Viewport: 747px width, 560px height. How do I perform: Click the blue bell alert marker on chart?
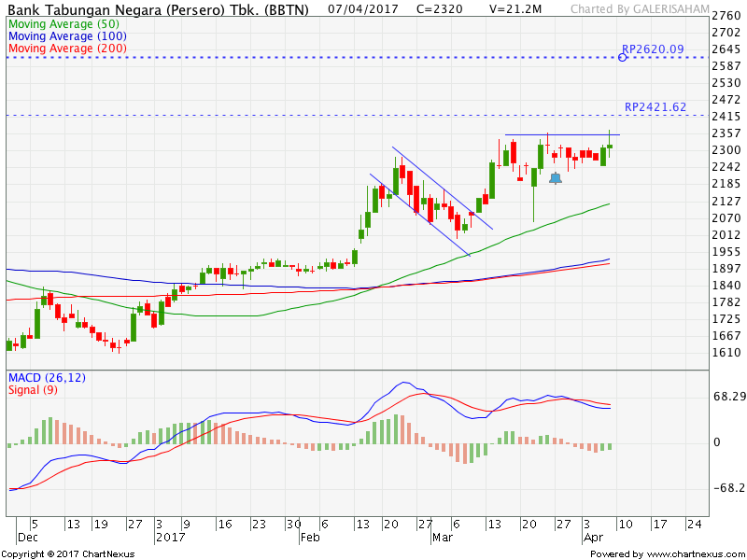point(556,177)
